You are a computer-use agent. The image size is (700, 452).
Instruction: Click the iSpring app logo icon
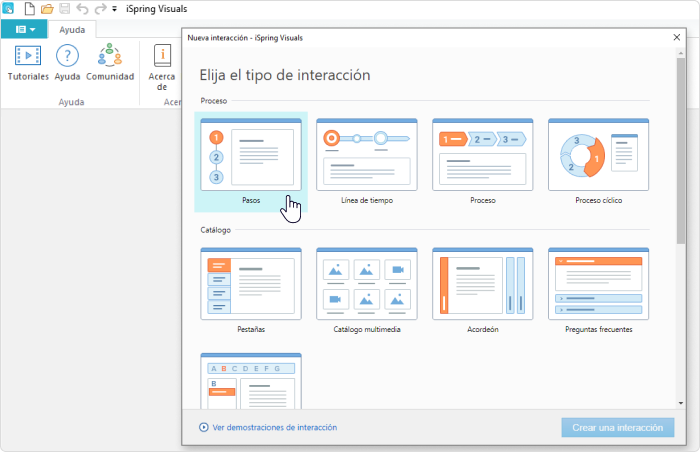point(8,8)
